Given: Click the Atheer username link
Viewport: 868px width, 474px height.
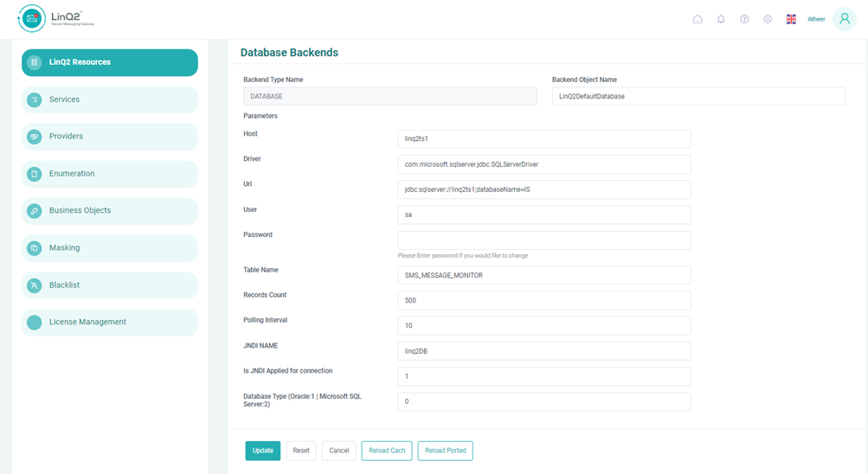Looking at the screenshot, I should 816,19.
